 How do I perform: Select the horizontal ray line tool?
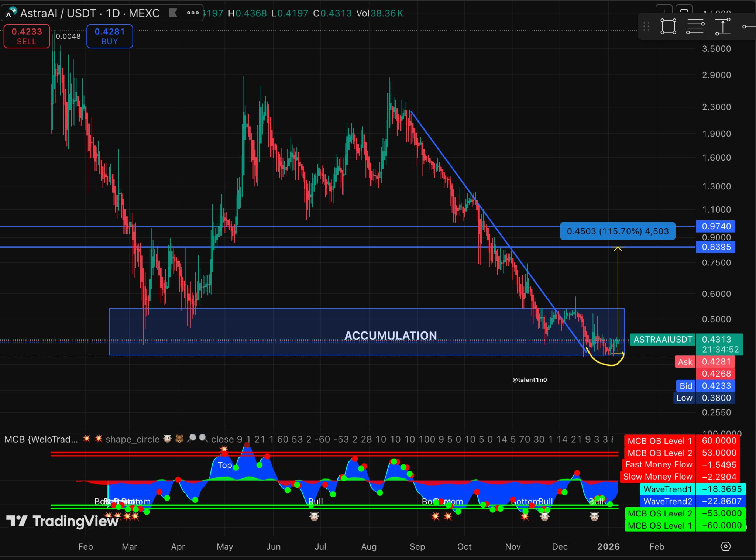pyautogui.click(x=749, y=27)
